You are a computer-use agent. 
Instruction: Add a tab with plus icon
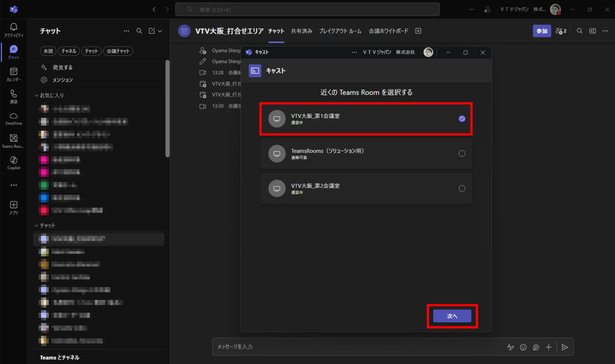tap(418, 31)
